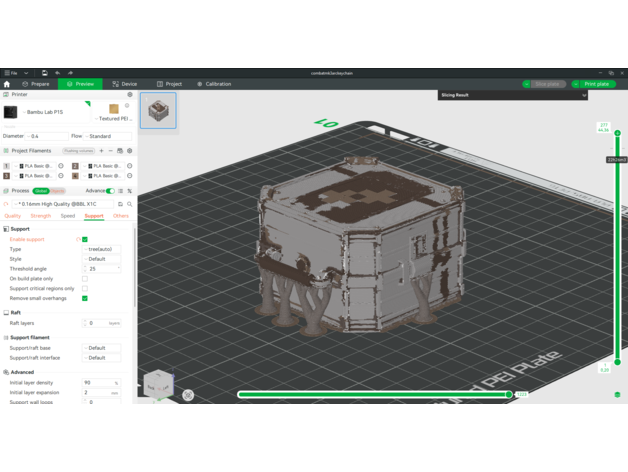Edit filament 3 preset icon
This screenshot has width=628, height=472.
[61, 175]
